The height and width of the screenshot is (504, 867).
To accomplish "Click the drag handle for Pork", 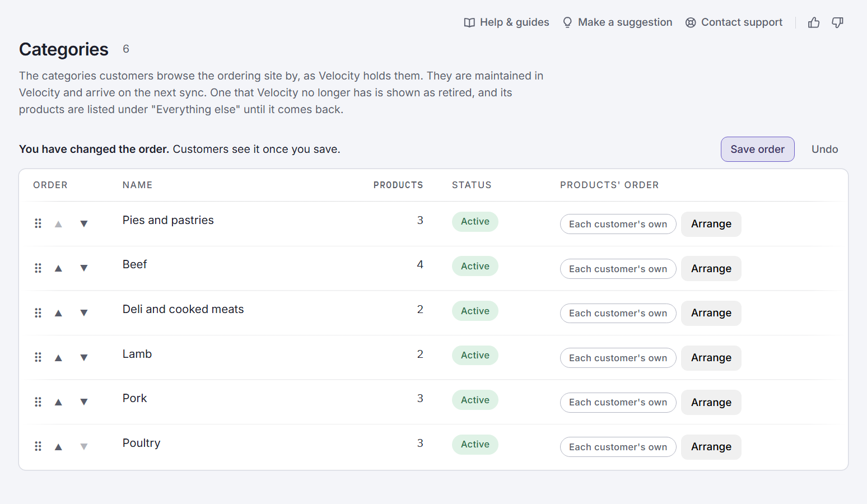I will (38, 402).
